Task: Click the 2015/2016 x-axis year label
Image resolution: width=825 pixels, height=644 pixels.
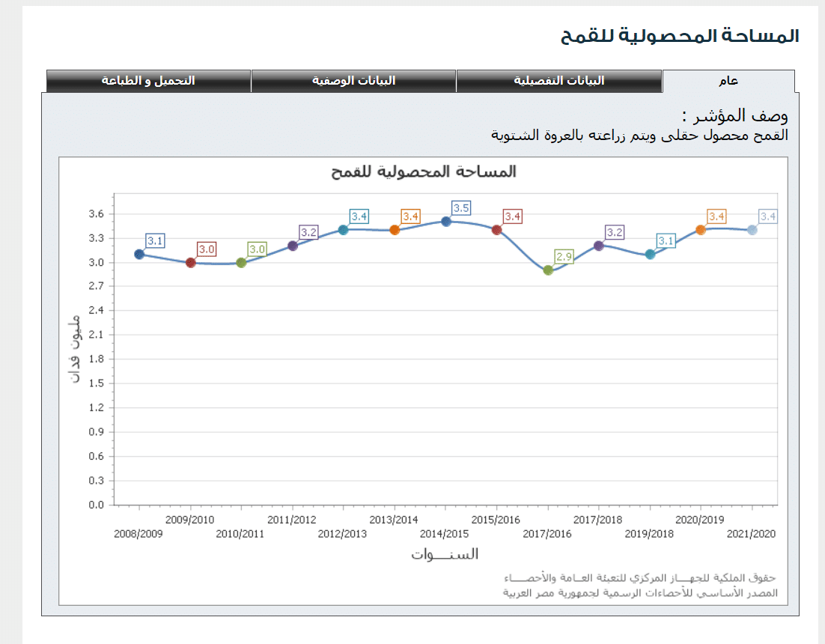Action: point(496,519)
